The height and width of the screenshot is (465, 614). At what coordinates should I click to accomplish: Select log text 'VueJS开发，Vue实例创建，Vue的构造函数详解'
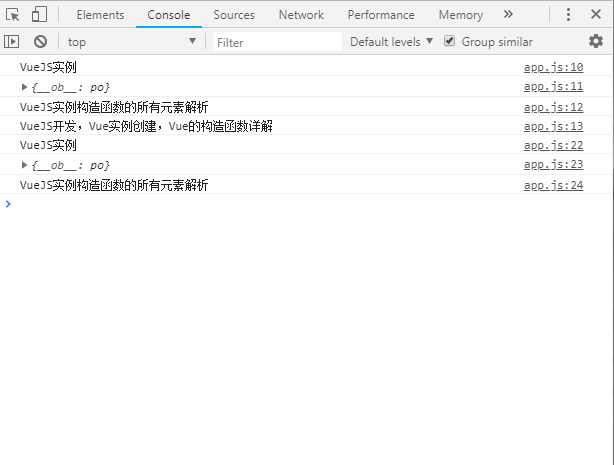tap(146, 126)
